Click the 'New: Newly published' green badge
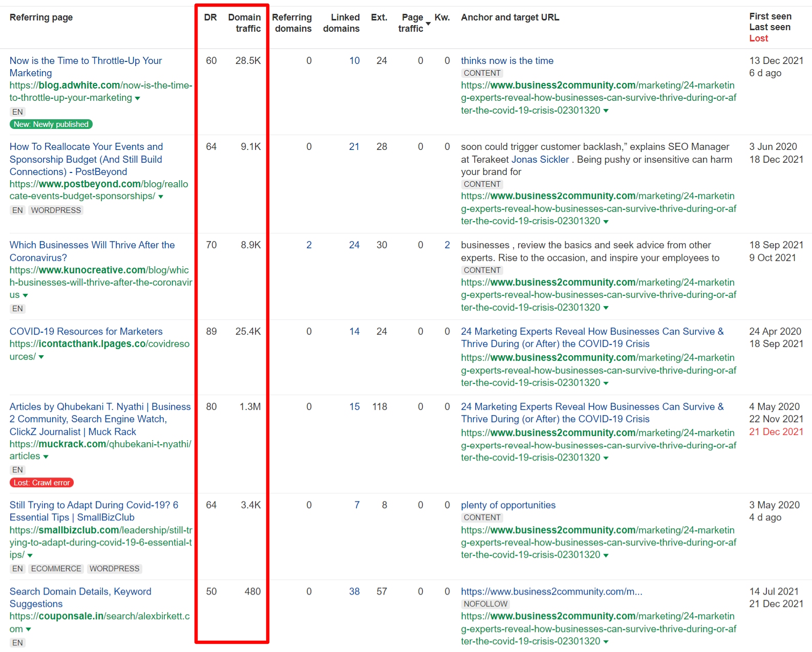812x652 pixels. click(51, 124)
